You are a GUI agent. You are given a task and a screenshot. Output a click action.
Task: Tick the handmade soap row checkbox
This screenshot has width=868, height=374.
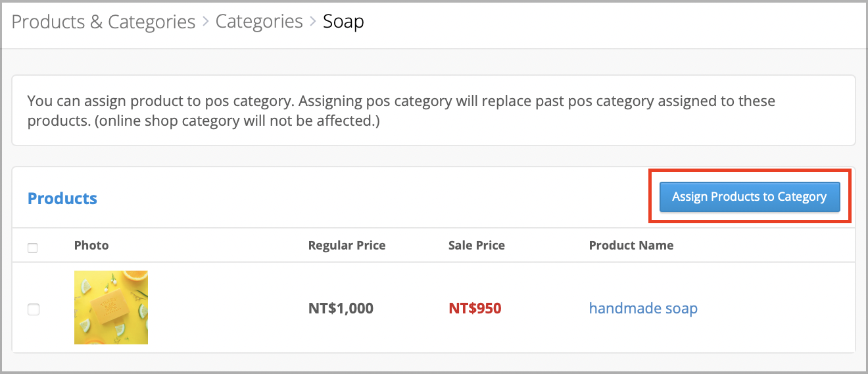click(x=34, y=309)
